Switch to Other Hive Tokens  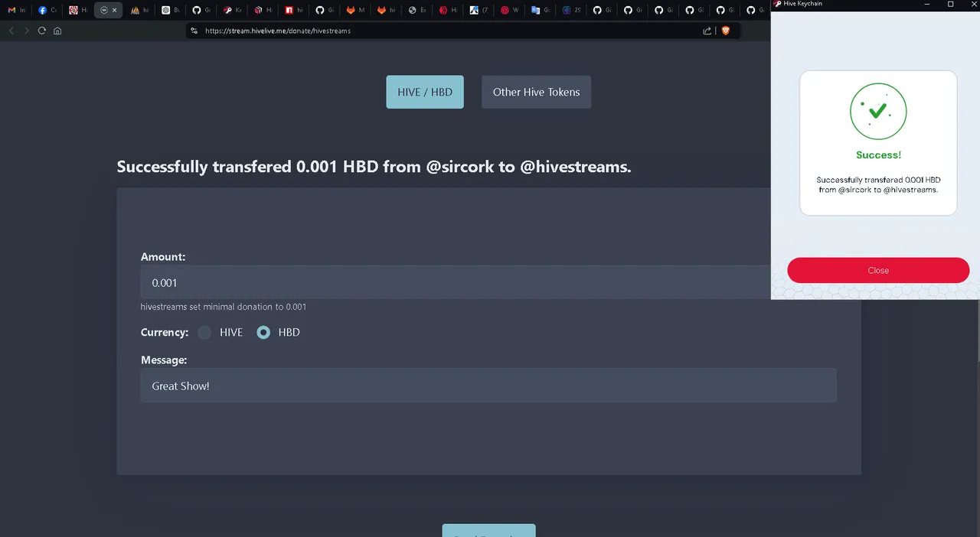536,92
